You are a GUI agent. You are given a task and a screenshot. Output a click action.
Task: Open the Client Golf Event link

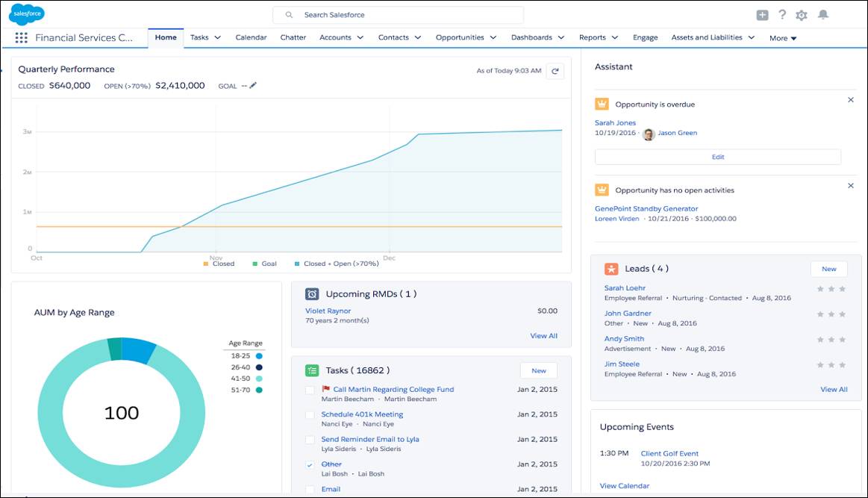click(669, 454)
